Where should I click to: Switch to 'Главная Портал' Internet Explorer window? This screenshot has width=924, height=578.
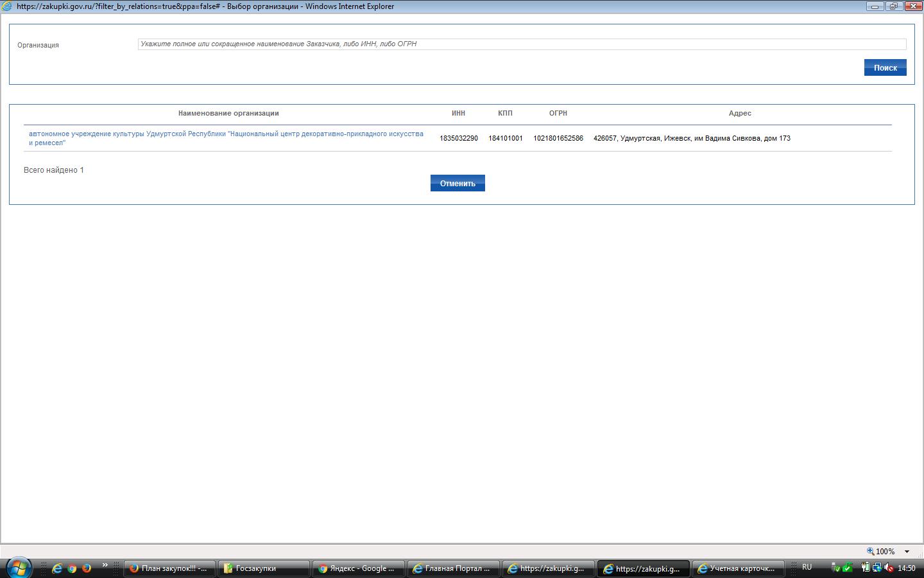coord(452,568)
